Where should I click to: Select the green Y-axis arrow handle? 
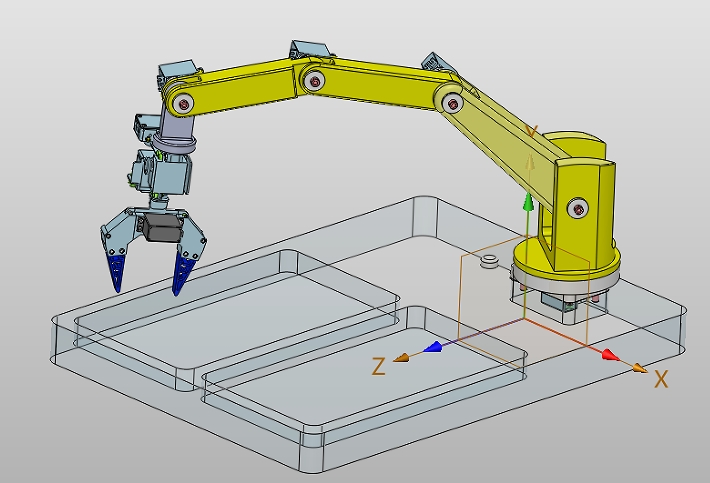(528, 202)
